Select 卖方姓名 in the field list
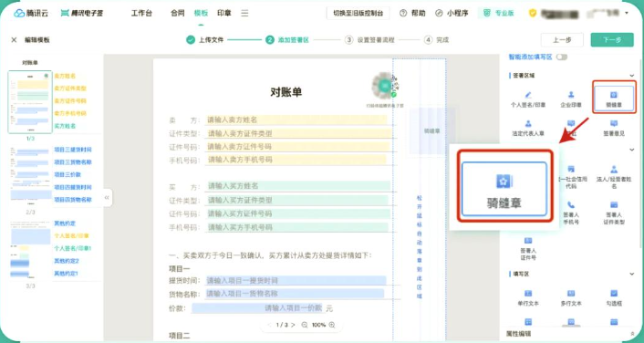This screenshot has height=343, width=644. pos(65,76)
